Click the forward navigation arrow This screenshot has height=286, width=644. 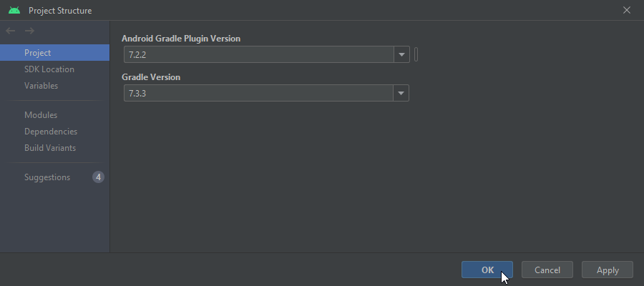[x=29, y=31]
